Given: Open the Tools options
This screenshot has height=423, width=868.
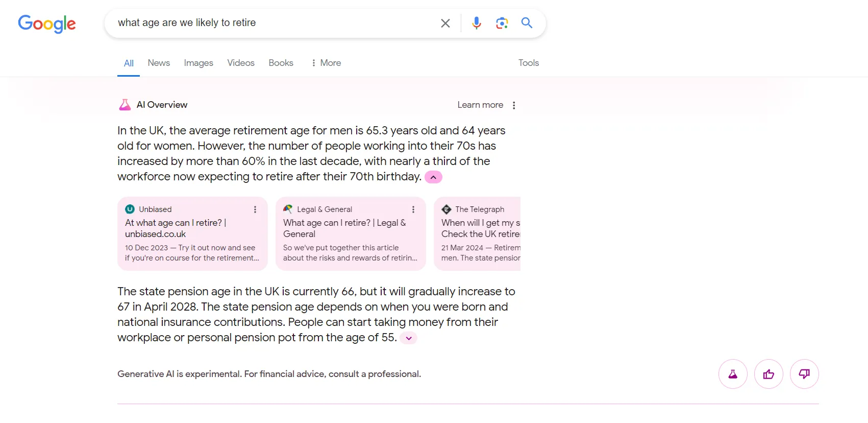Looking at the screenshot, I should [x=528, y=62].
